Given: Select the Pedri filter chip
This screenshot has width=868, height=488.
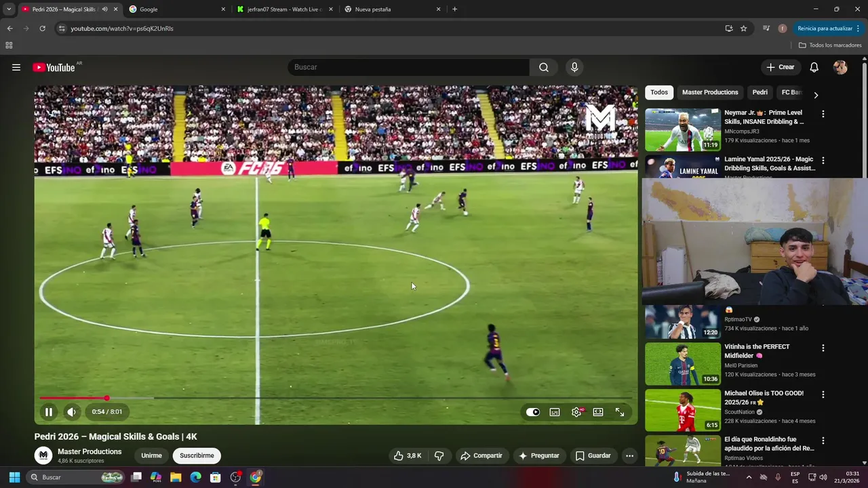Looking at the screenshot, I should 760,92.
